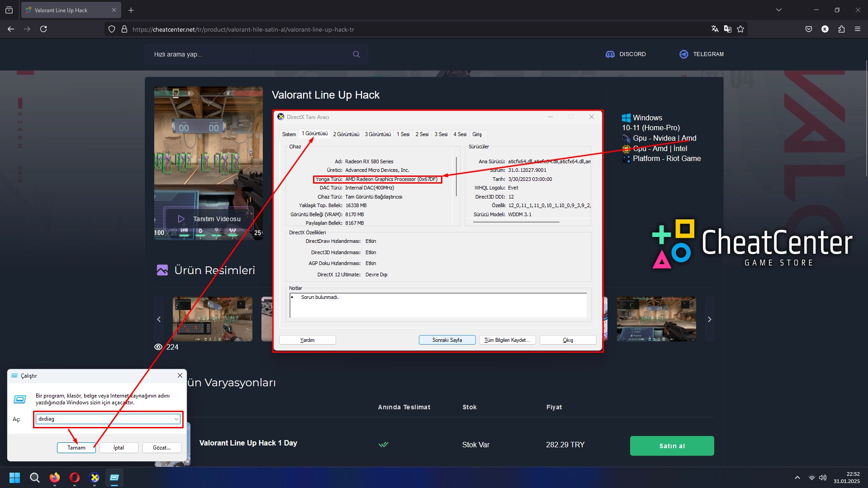Show hidden system tray icons
Image resolution: width=868 pixels, height=488 pixels.
(x=797, y=478)
